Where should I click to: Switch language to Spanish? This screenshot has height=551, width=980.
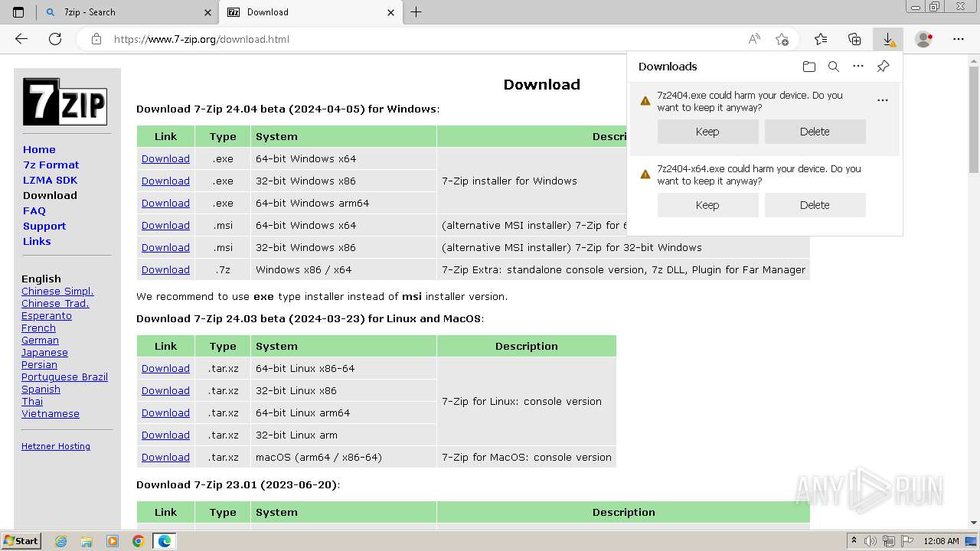click(41, 390)
